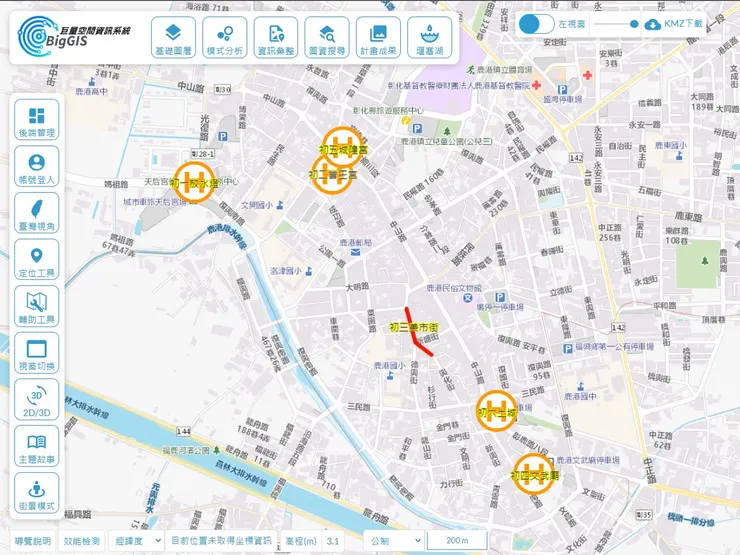Click the 城市車旅天后宮館 label
Viewport: 740px width, 555px height.
pyautogui.click(x=155, y=202)
